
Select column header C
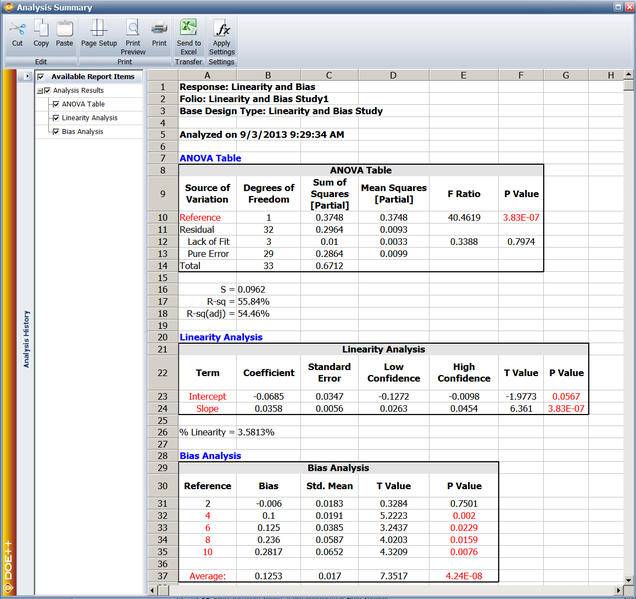point(329,75)
